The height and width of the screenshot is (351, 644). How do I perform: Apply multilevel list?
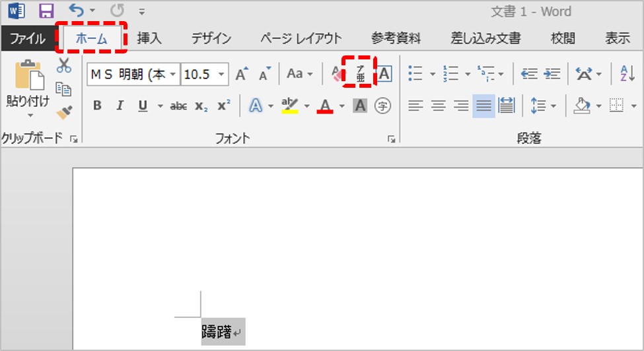click(486, 74)
